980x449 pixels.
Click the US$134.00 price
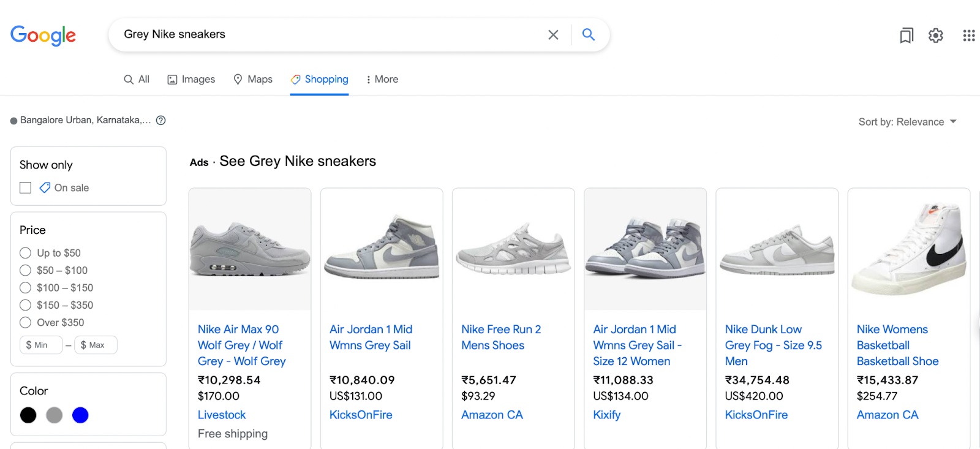620,396
